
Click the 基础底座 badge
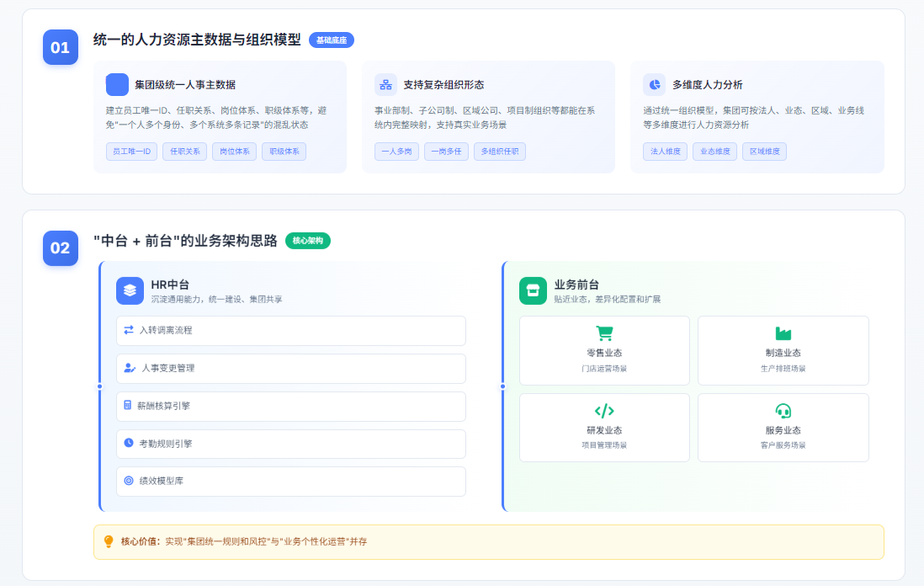click(332, 40)
